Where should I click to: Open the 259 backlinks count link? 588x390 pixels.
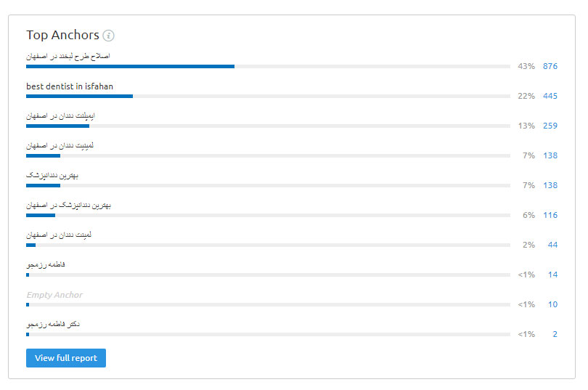(550, 126)
